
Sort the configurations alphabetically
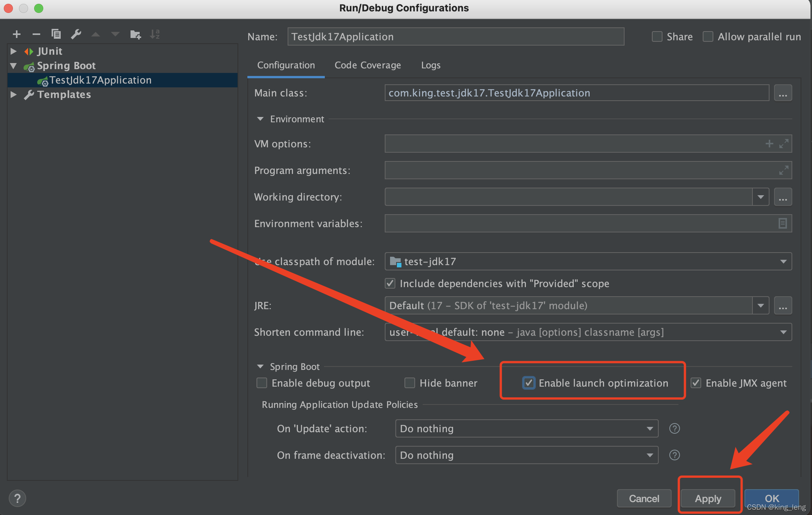coord(155,35)
